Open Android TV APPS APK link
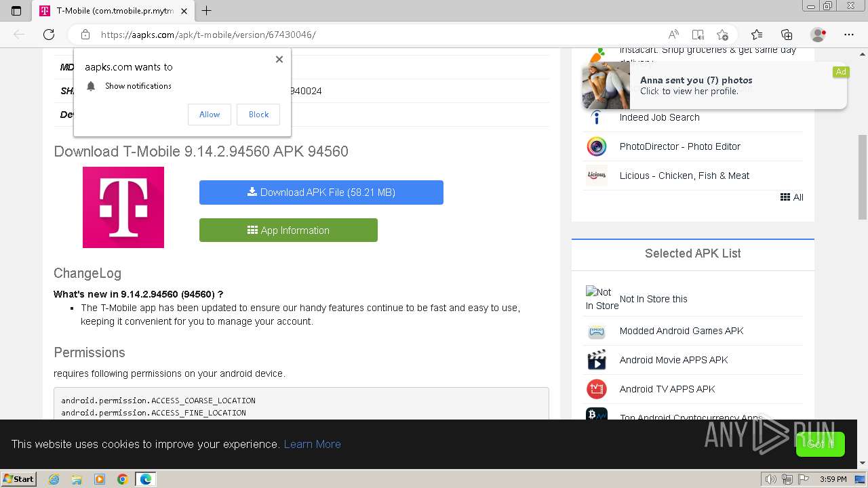The height and width of the screenshot is (488, 868). pos(667,389)
